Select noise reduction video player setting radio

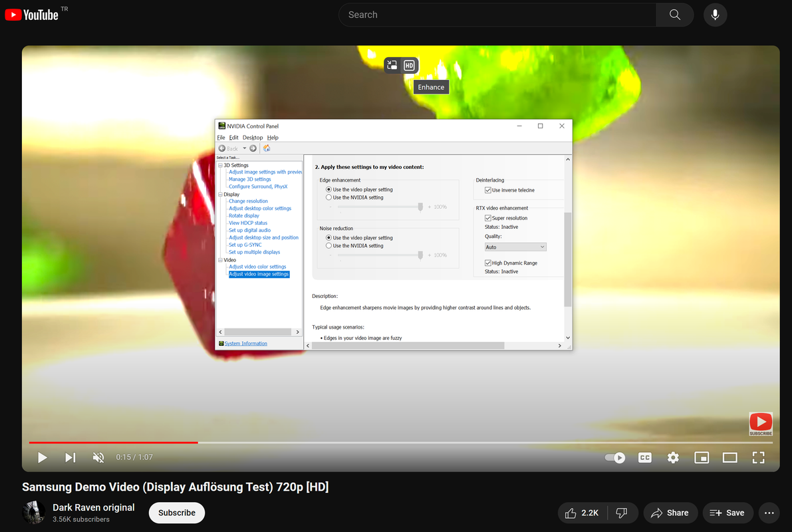(x=329, y=237)
